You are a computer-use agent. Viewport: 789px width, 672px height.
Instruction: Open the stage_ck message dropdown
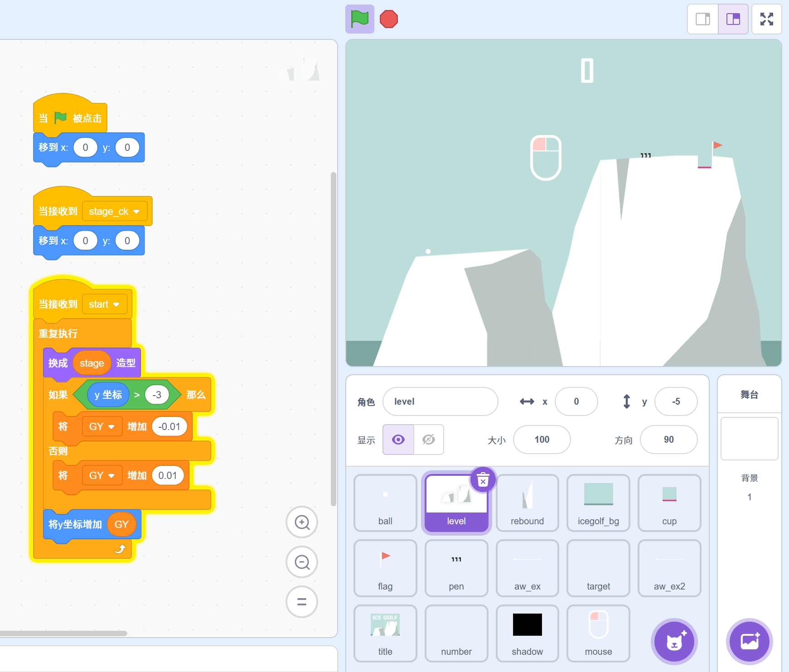(x=136, y=212)
